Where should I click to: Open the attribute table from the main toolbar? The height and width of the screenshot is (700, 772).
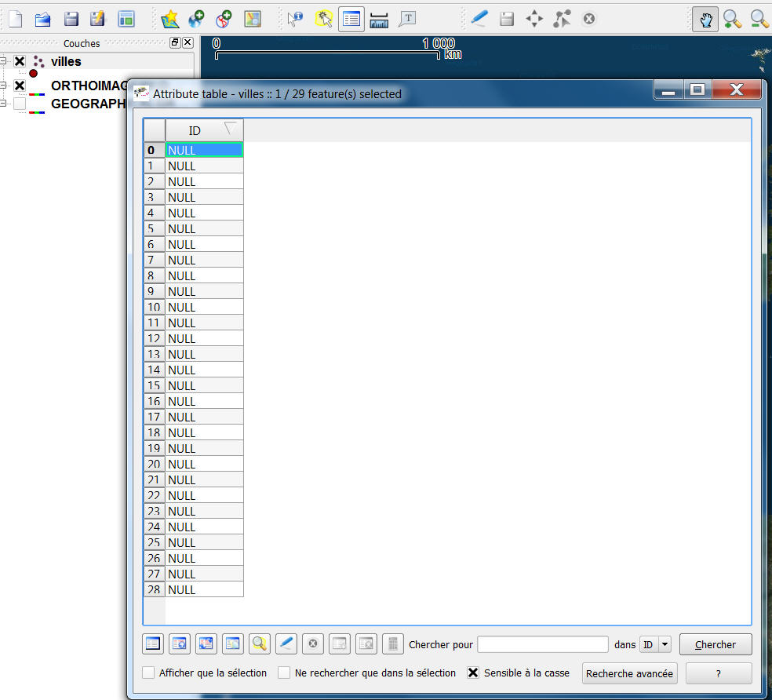(351, 20)
